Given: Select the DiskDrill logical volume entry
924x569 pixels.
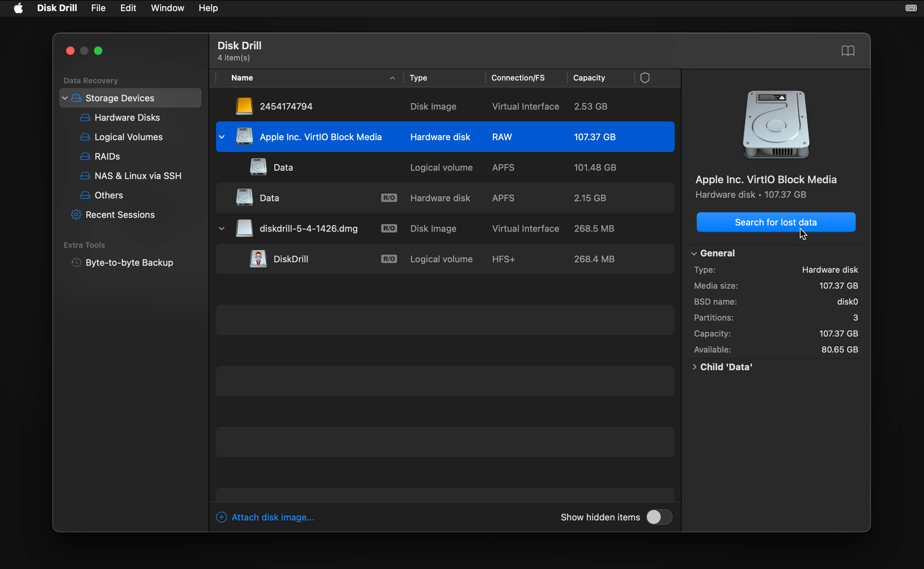Looking at the screenshot, I should [x=291, y=259].
